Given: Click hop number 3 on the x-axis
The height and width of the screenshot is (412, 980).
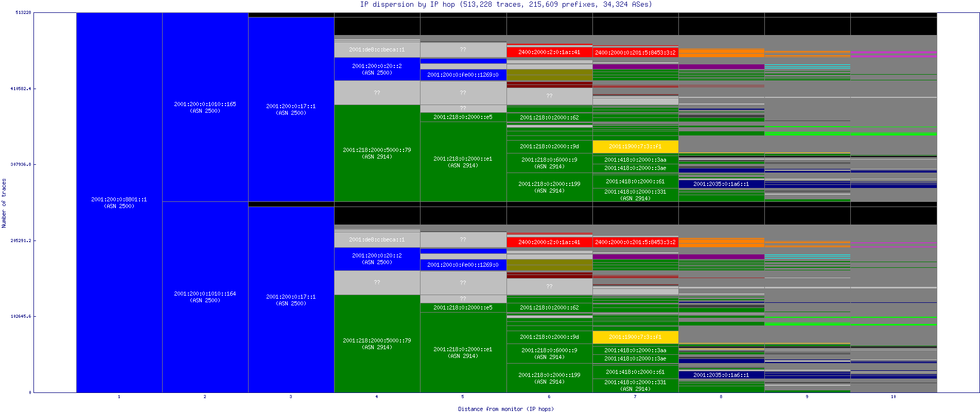Looking at the screenshot, I should (x=291, y=397).
